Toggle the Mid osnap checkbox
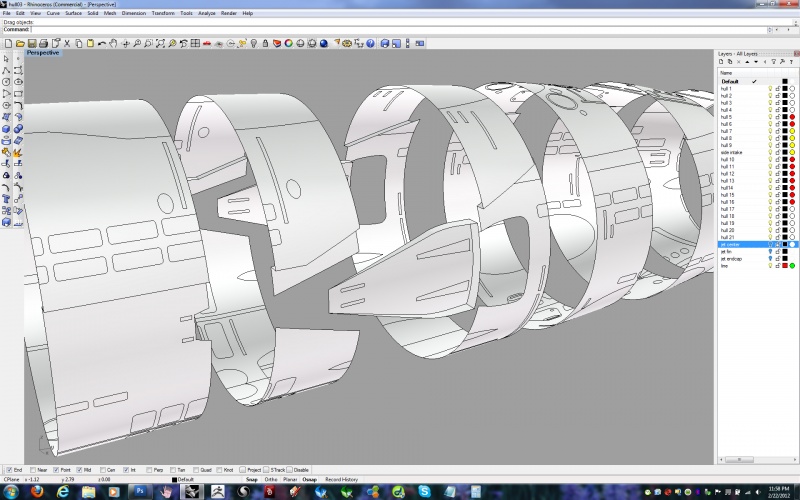Screen dimensions: 800x500 [x=79, y=470]
